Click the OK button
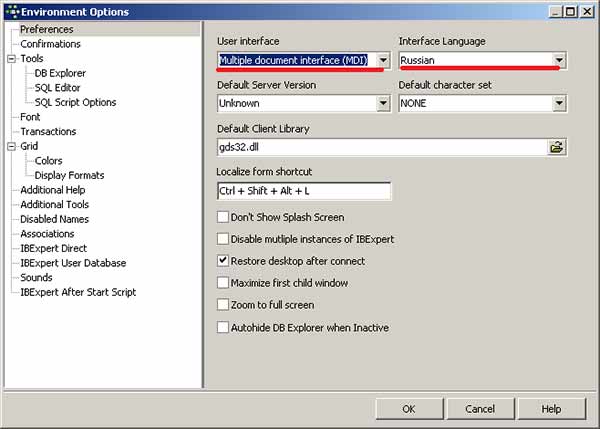 [409, 409]
